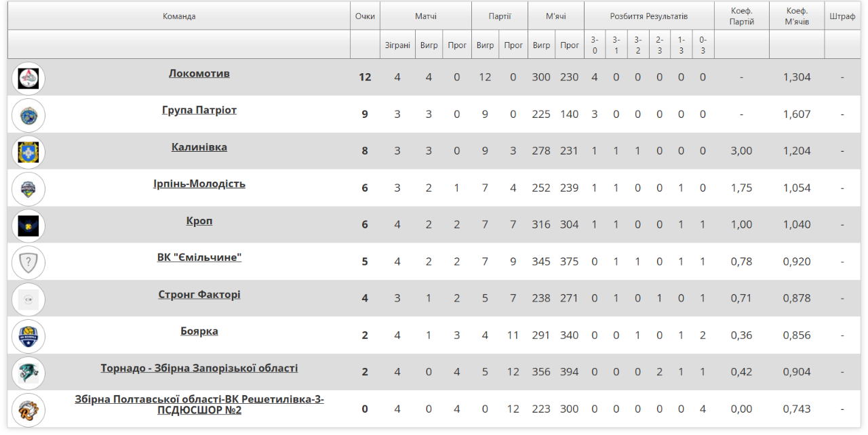Click the Локомотив team logo icon
This screenshot has height=435, width=868.
(x=28, y=78)
